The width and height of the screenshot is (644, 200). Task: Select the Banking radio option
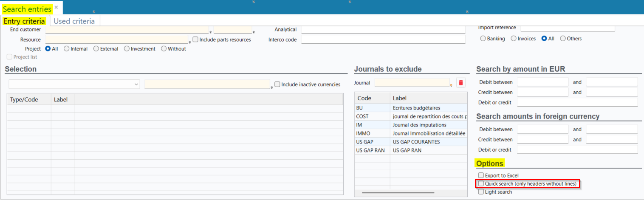pos(483,39)
